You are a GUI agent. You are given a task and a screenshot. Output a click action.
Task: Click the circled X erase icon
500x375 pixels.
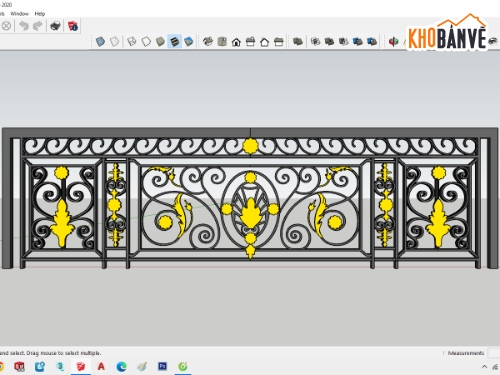6,26
